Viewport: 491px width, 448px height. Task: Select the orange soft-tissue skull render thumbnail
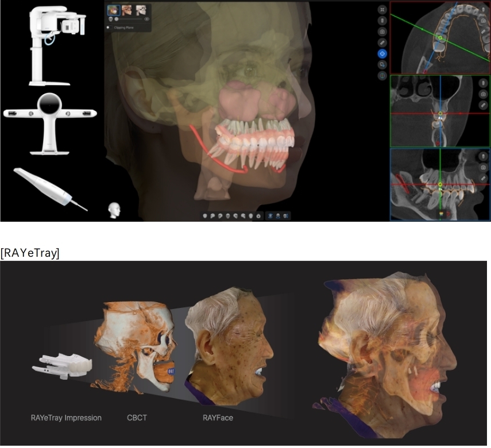126,10
